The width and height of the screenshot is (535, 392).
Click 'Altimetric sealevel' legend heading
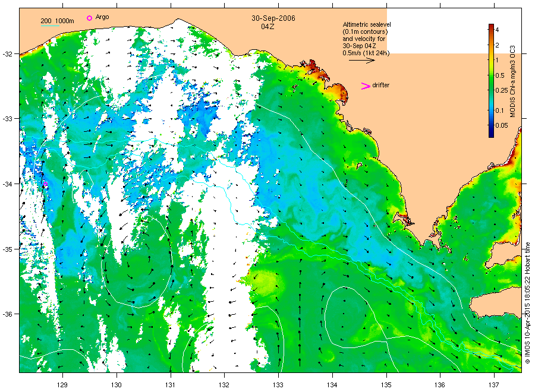click(x=367, y=24)
